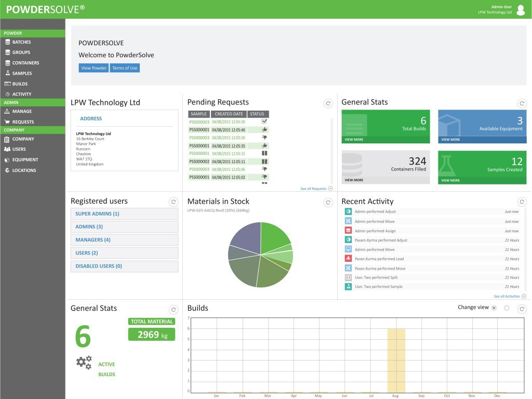Click the Registered users refresh icon

click(174, 202)
